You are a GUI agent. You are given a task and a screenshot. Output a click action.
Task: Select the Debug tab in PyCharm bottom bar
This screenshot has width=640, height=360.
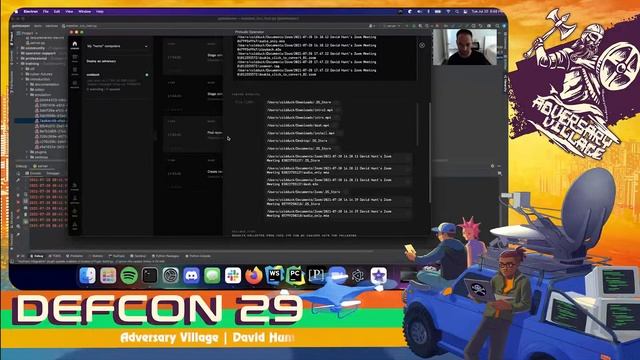tap(37, 256)
